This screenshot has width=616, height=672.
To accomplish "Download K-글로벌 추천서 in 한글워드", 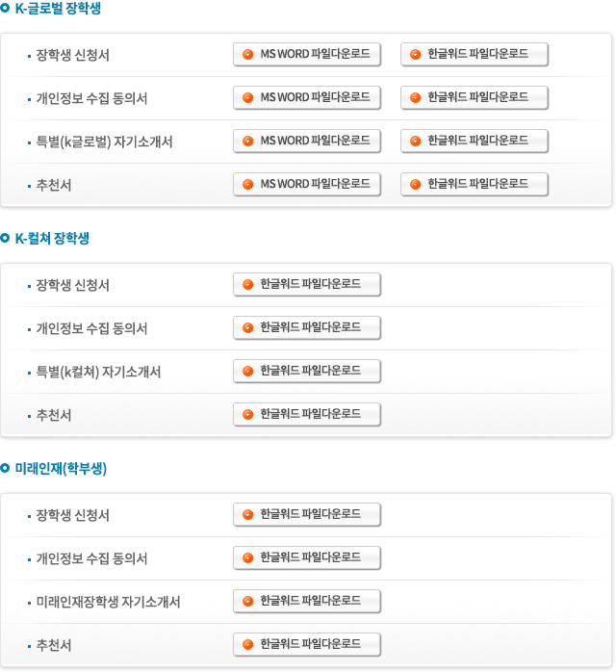I will pos(475,184).
